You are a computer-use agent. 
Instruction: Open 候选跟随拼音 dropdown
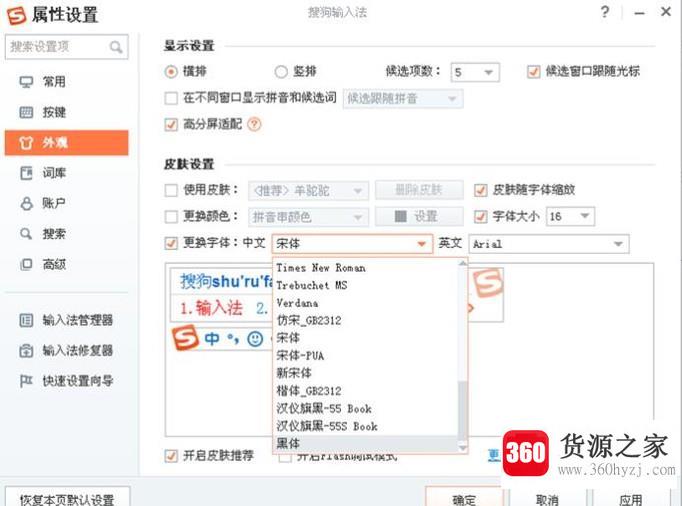click(x=403, y=99)
